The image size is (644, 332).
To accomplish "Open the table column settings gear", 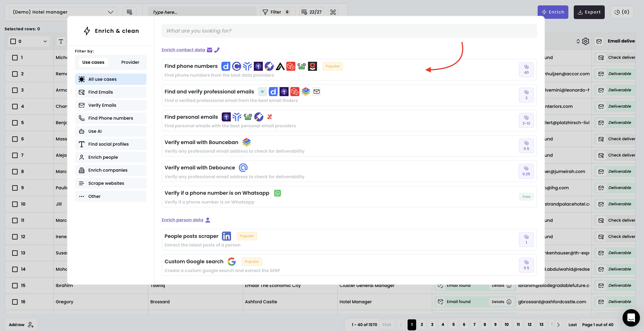I will (x=586, y=41).
